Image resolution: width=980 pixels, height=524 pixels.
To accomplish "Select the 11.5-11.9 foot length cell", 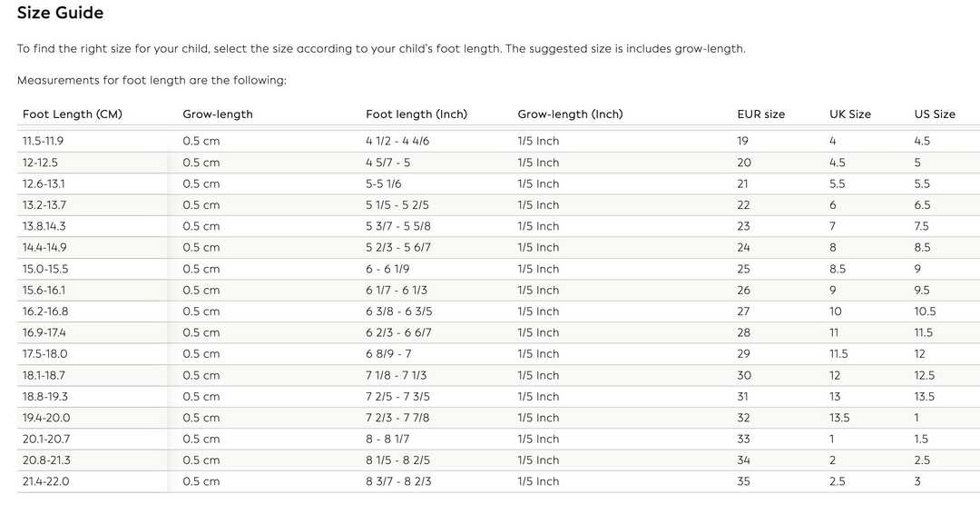I will (x=44, y=142).
